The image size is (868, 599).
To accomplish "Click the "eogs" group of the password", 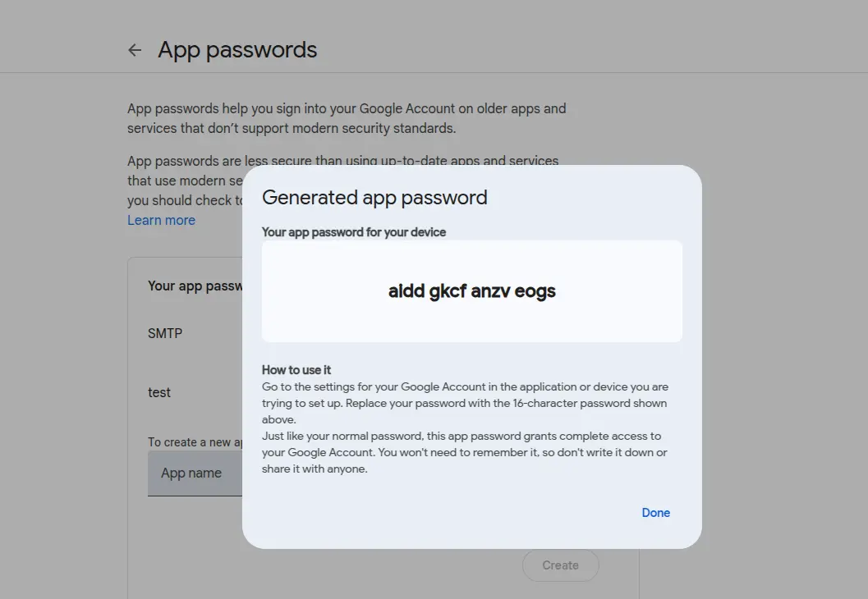I will [535, 290].
